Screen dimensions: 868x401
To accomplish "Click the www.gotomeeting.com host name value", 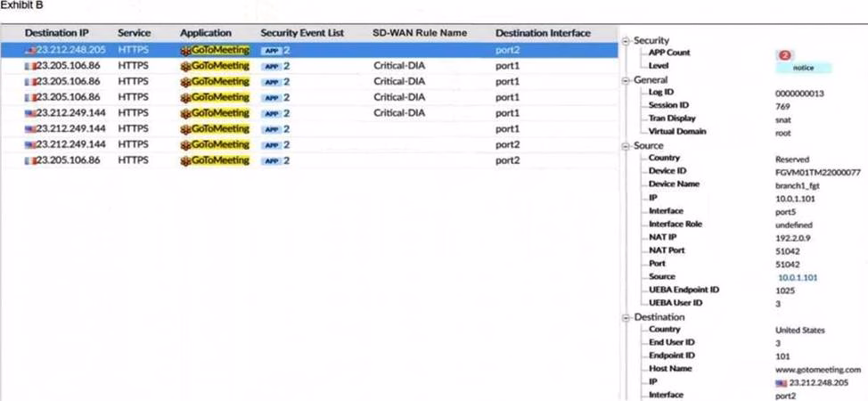I will click(817, 369).
